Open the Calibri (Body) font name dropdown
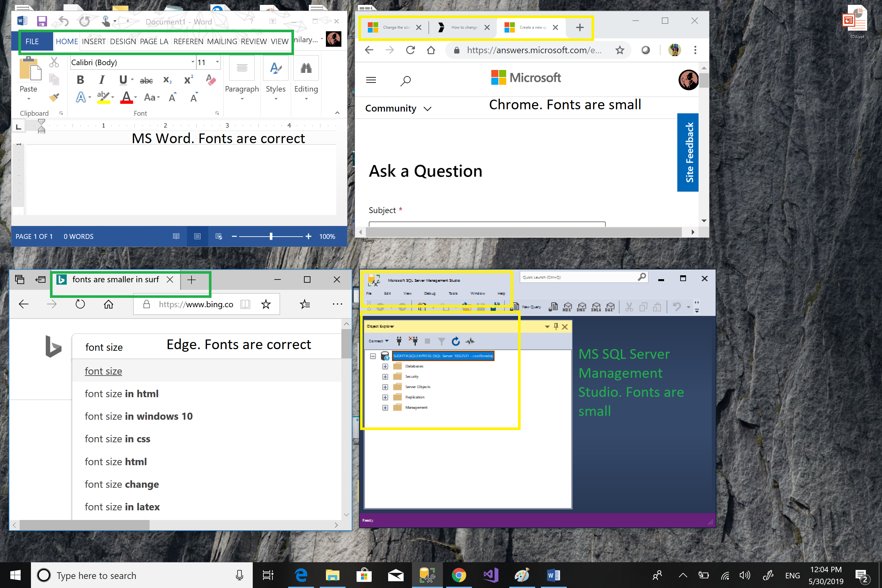882x588 pixels. coord(193,62)
